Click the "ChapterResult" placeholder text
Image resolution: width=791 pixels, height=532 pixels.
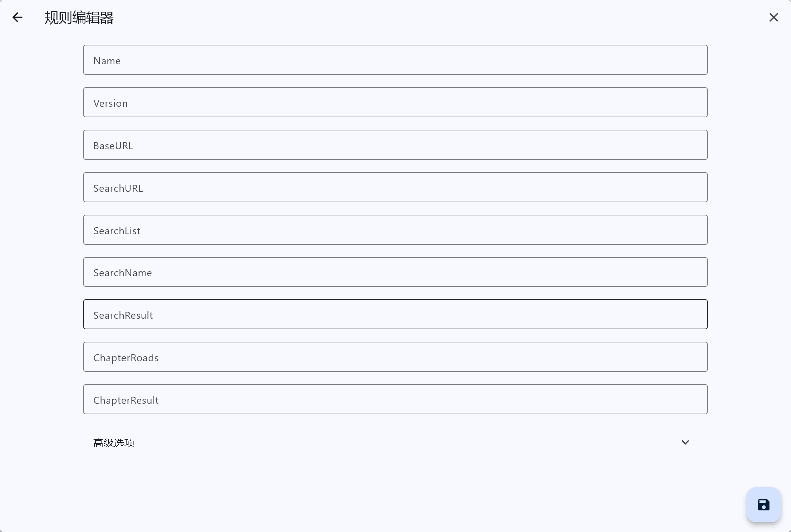click(x=126, y=400)
